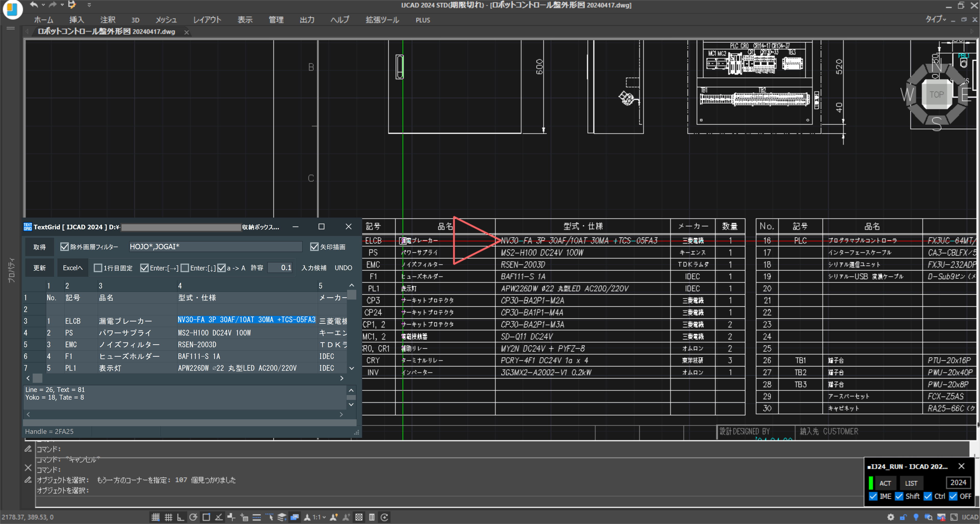Click the auto annotation scale icon with the lightning

pos(346,517)
